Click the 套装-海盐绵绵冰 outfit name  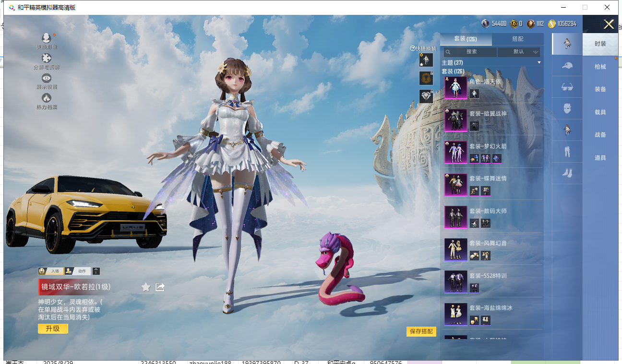click(490, 308)
